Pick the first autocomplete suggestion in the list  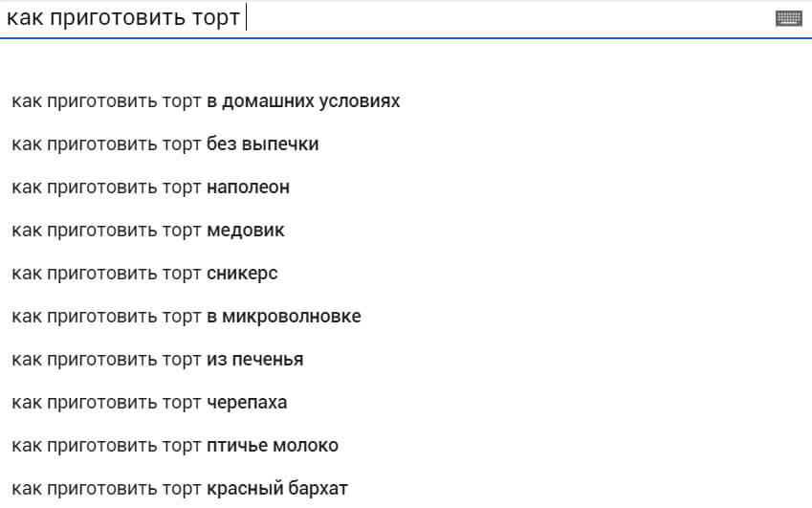(x=206, y=101)
